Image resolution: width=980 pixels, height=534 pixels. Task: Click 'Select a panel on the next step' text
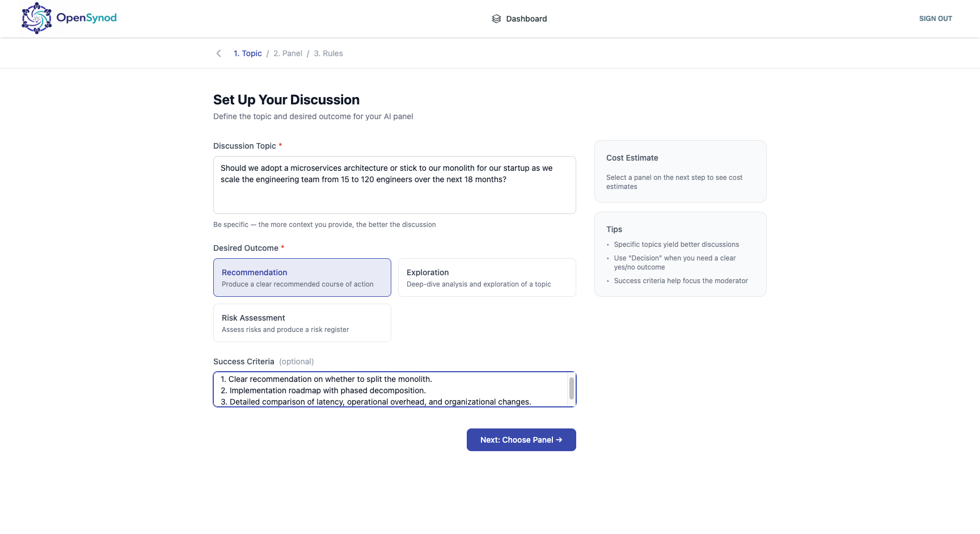(674, 182)
